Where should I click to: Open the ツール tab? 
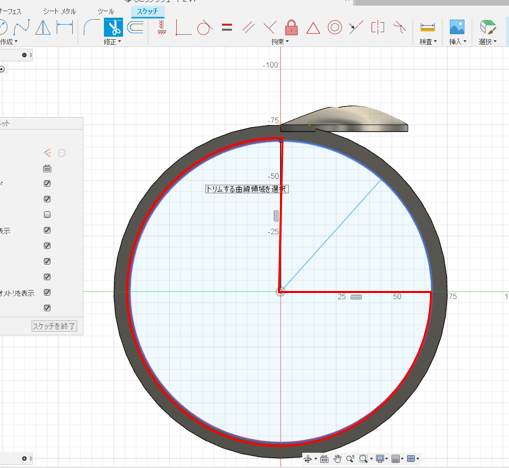pos(106,11)
